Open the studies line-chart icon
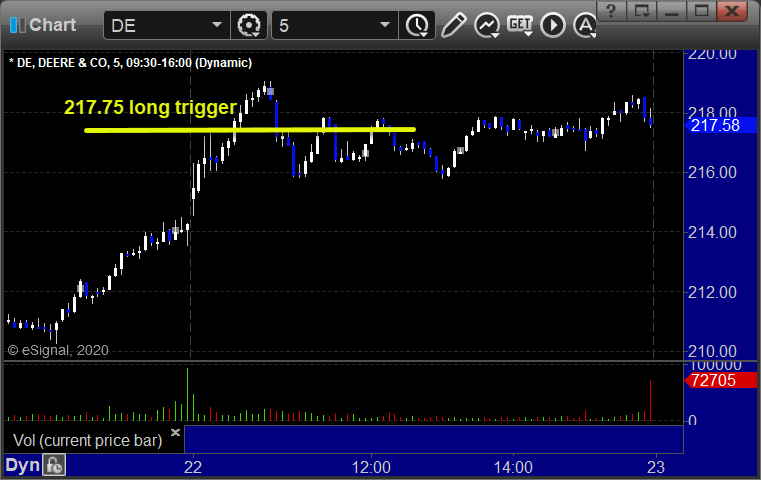This screenshot has width=761, height=480. tap(487, 25)
